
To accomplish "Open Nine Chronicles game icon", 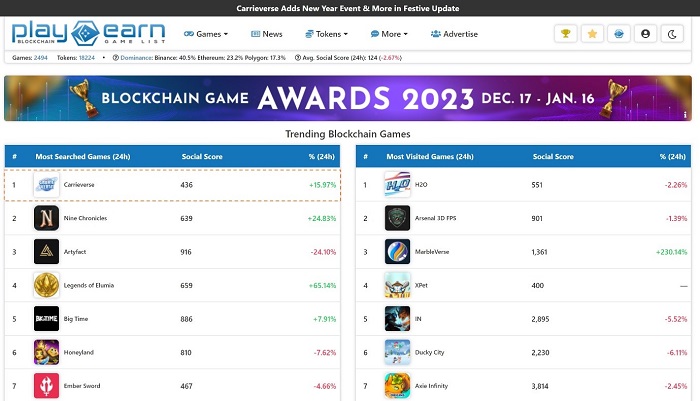I will pos(47,218).
